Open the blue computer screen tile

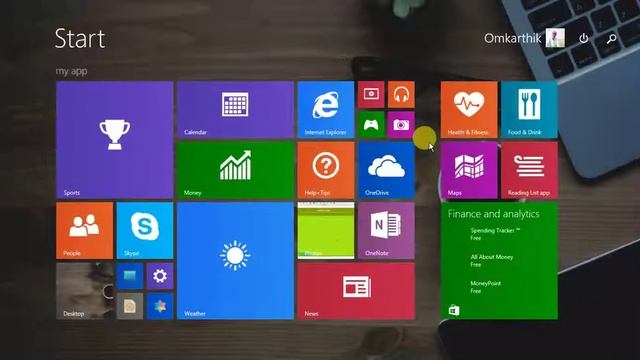(130, 276)
